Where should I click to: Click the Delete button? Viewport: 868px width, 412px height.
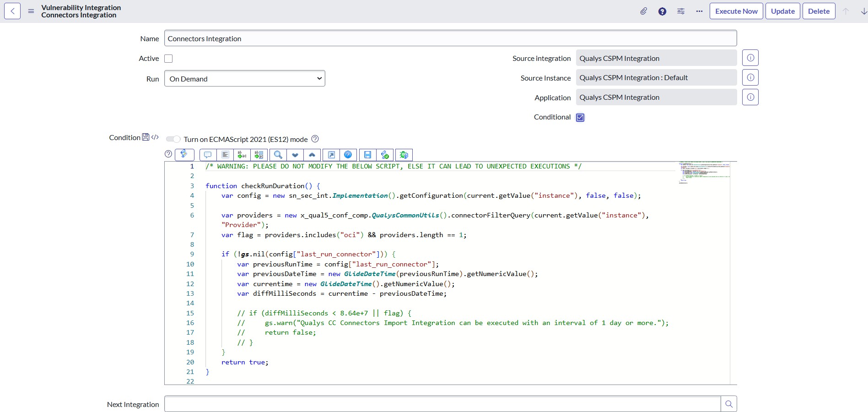pos(819,11)
